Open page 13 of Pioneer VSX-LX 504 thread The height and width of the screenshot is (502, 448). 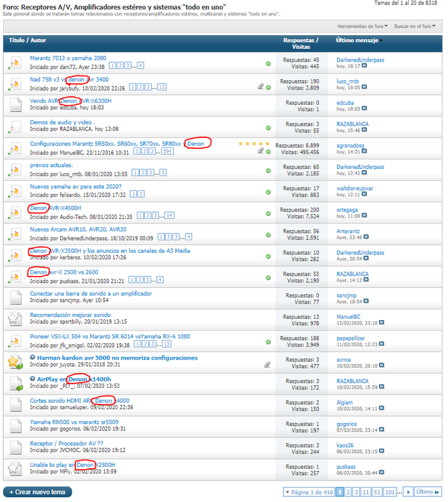(x=166, y=344)
